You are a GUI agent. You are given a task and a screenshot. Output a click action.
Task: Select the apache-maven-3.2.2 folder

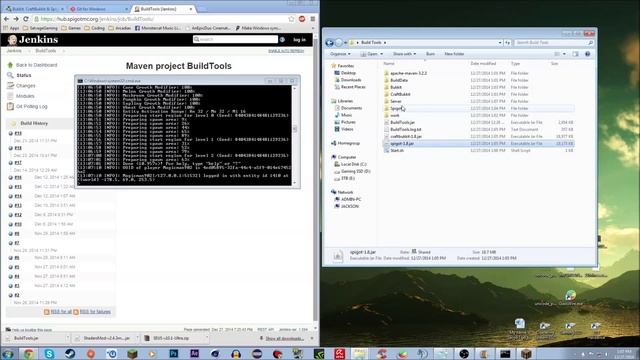coord(478,73)
